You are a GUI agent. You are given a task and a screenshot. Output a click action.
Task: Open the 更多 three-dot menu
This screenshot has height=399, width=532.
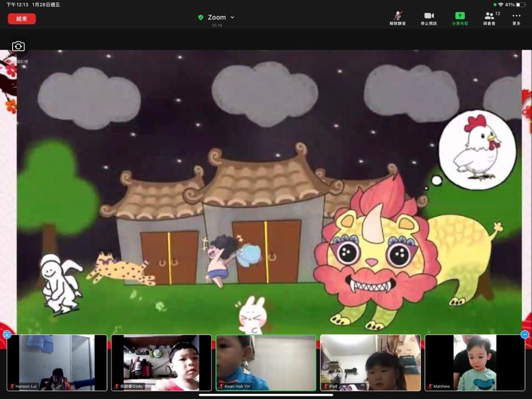(517, 16)
